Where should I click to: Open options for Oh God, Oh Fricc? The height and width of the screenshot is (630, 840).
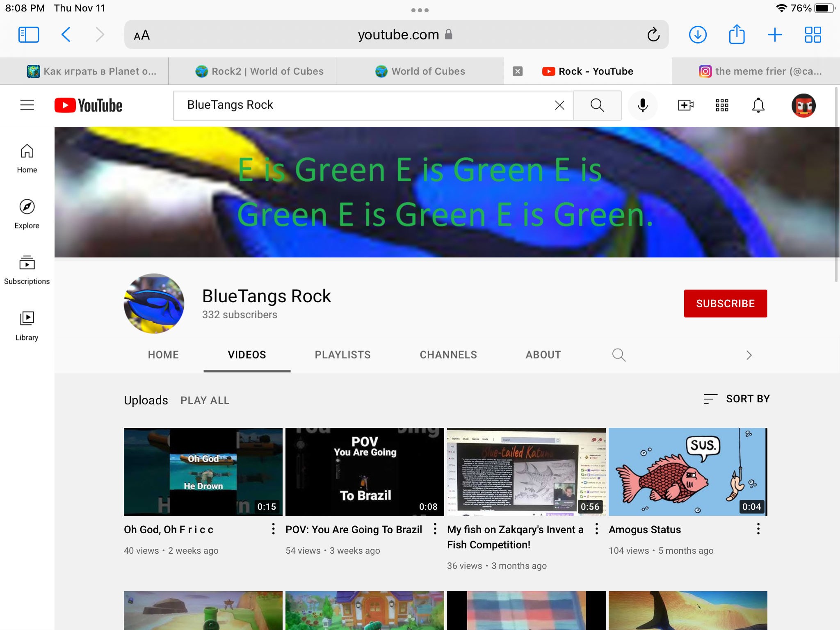tap(273, 529)
